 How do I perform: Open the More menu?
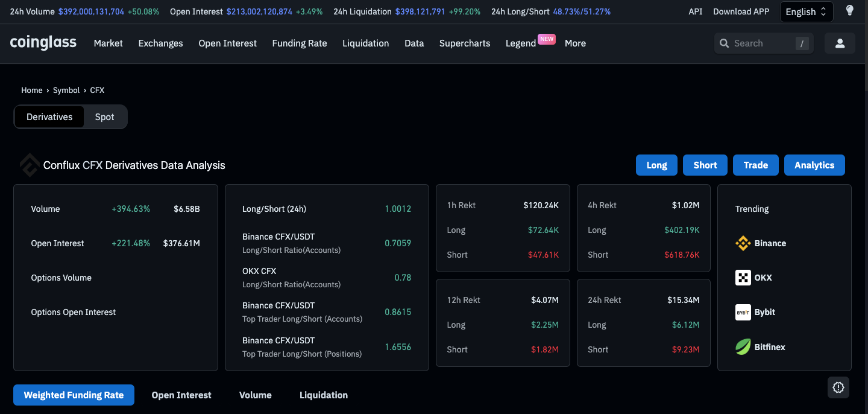[x=575, y=43]
